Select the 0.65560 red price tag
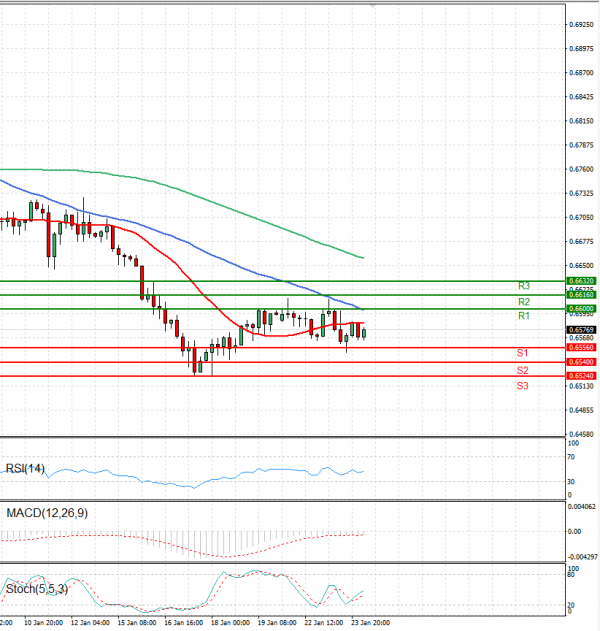This screenshot has height=631, width=600. 581,347
